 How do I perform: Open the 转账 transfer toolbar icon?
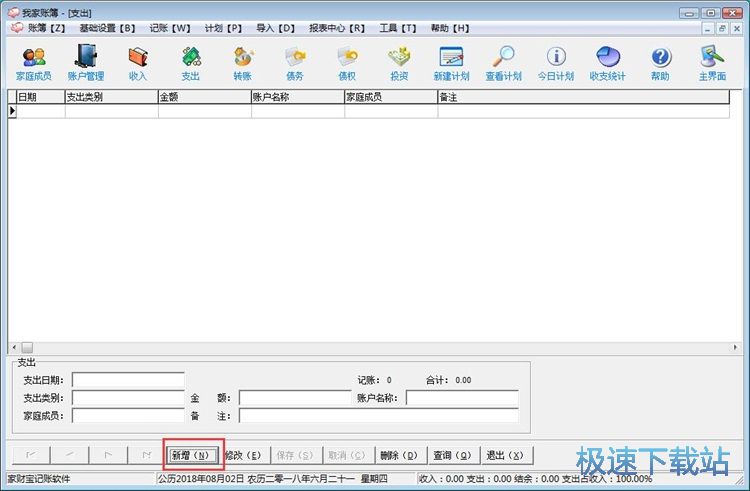243,64
